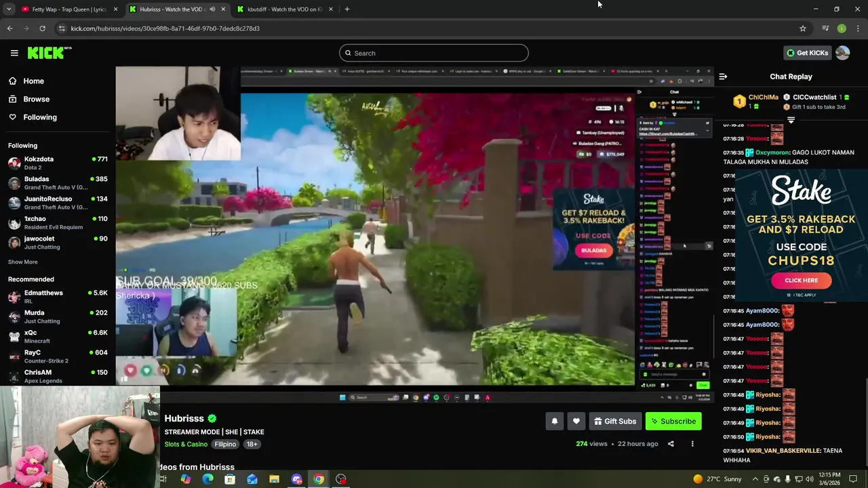This screenshot has height=488, width=868.
Task: Reload the current page
Action: pyautogui.click(x=42, y=28)
